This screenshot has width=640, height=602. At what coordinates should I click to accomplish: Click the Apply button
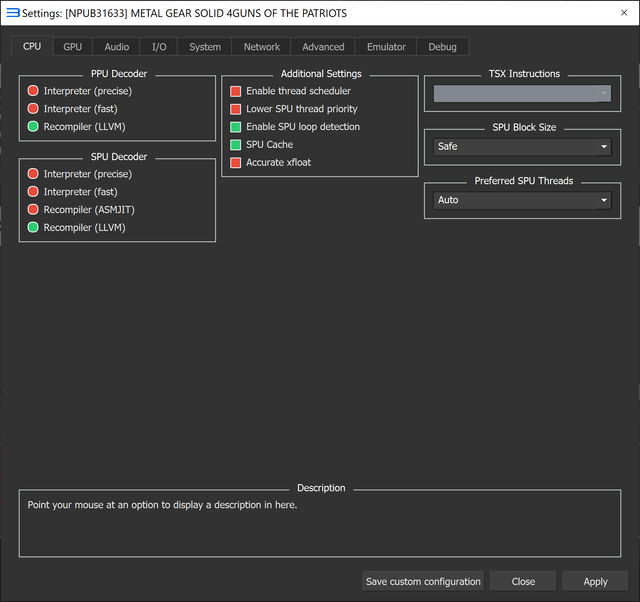click(x=595, y=581)
